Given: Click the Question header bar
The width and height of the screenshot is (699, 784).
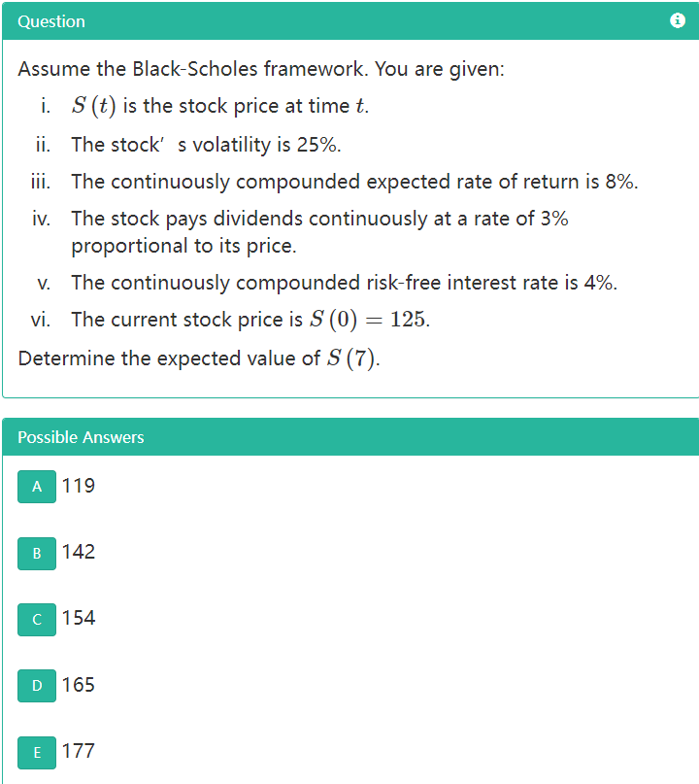Looking at the screenshot, I should tap(349, 20).
